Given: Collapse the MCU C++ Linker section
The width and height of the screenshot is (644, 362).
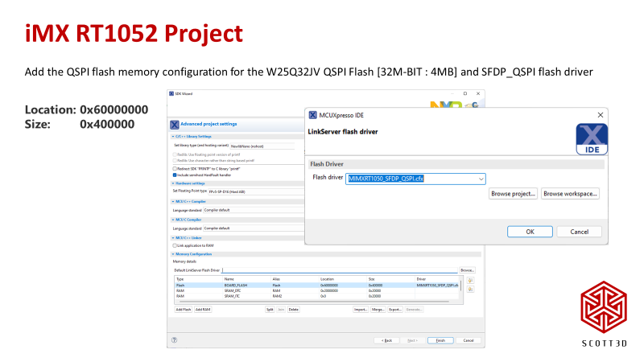Looking at the screenshot, I should [173, 237].
